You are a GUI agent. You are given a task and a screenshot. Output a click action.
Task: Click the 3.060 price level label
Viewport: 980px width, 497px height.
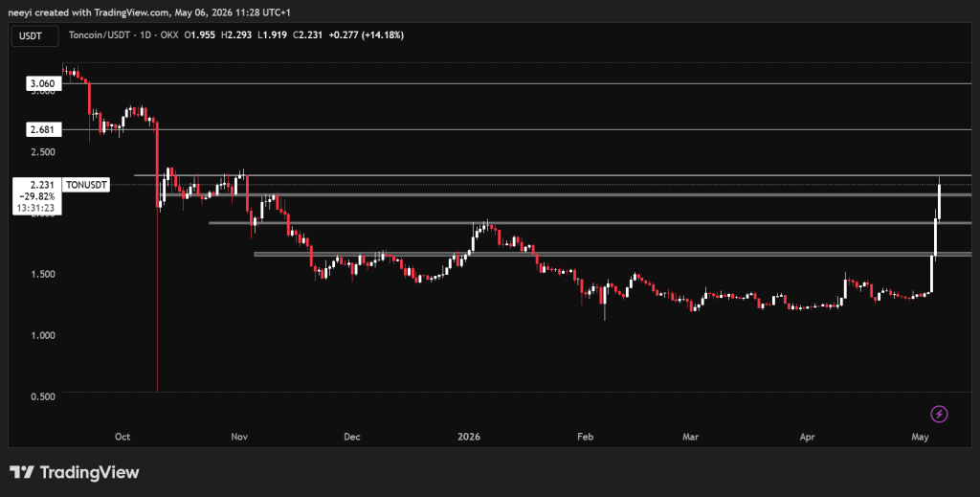[44, 83]
